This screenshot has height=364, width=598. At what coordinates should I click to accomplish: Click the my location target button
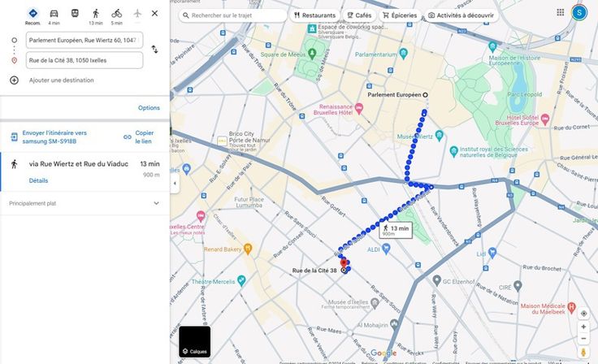(583, 314)
